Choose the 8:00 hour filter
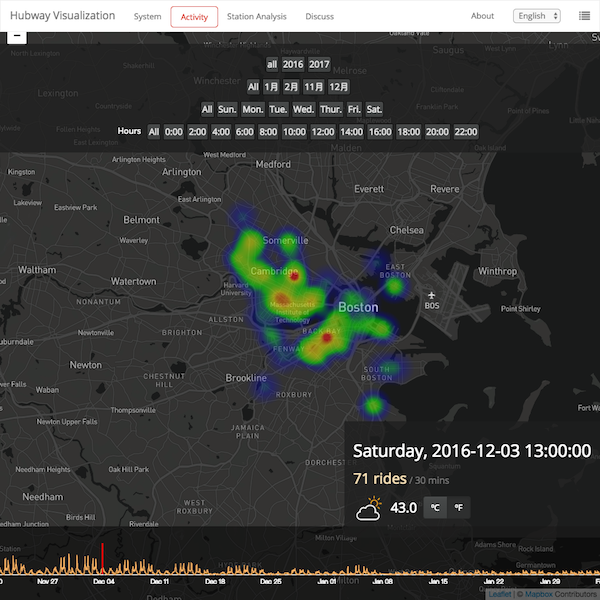Viewport: 600px width, 600px height. click(268, 132)
